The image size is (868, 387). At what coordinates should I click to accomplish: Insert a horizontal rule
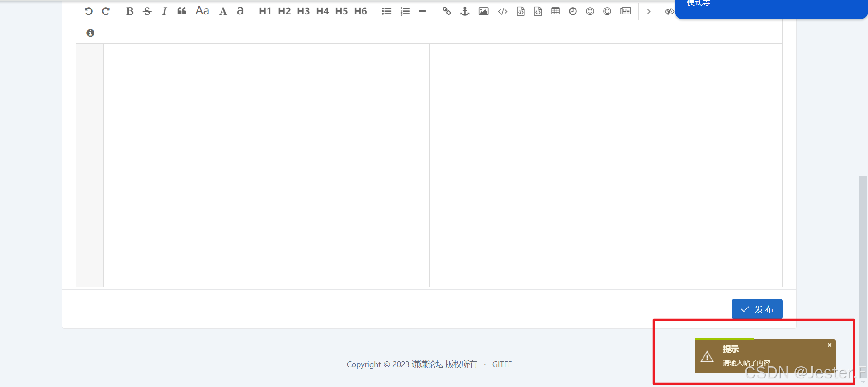(422, 11)
